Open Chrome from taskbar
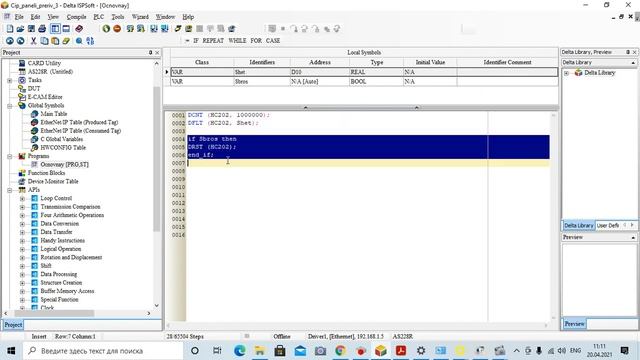The height and width of the screenshot is (360, 640). (340, 351)
